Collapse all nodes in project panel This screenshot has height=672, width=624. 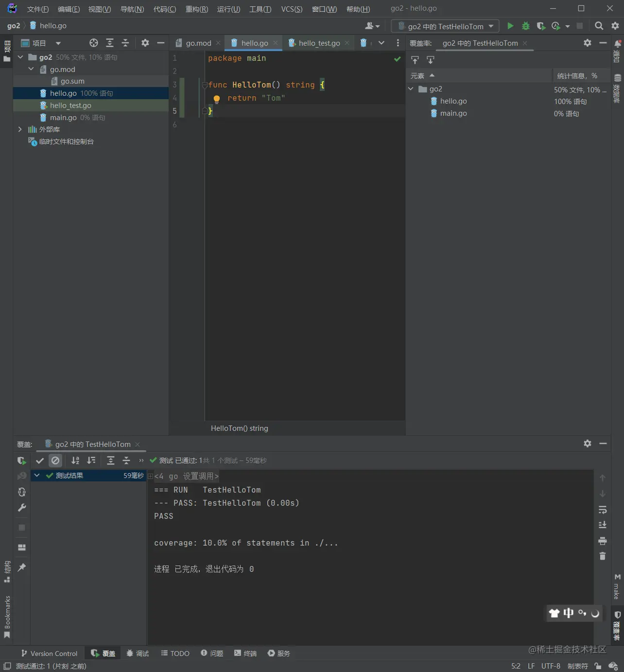125,43
